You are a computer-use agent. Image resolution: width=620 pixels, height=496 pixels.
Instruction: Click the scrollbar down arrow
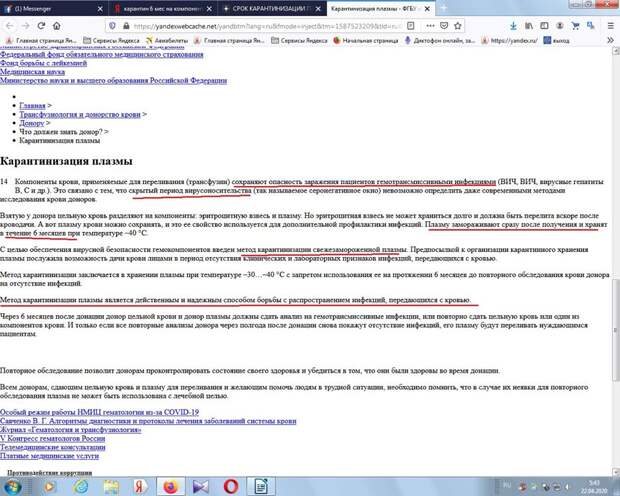pos(616,472)
